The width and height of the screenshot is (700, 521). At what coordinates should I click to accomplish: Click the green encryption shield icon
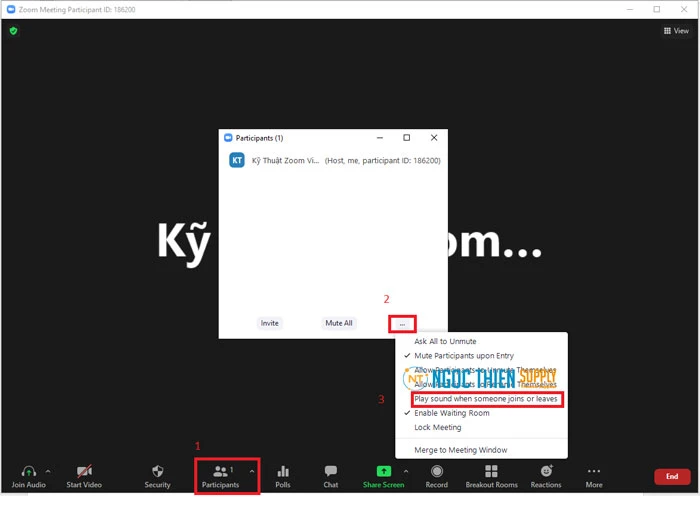tap(13, 31)
